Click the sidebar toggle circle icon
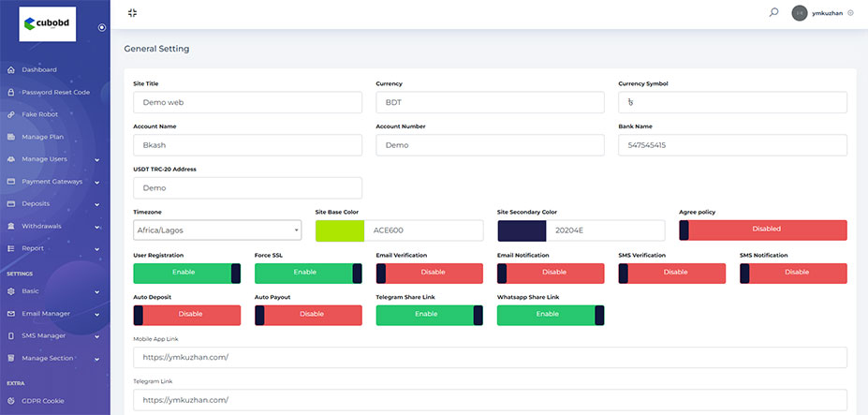868x415 pixels. [x=102, y=27]
